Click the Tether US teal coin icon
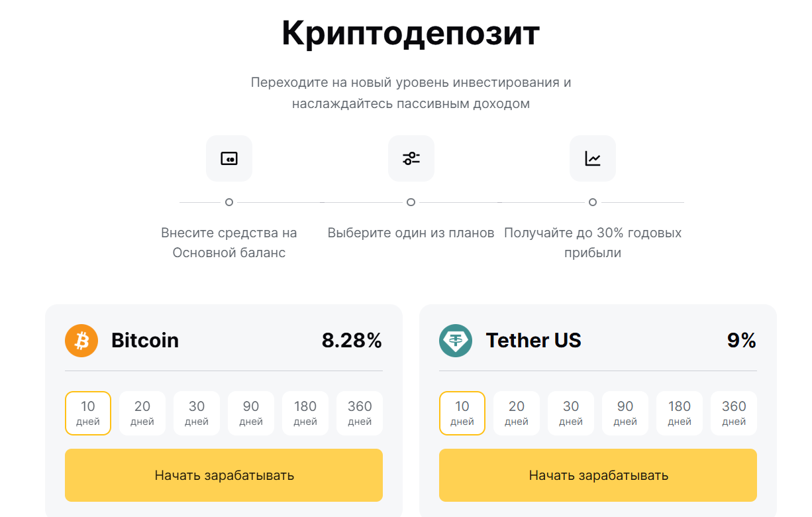This screenshot has width=812, height=517. (455, 340)
